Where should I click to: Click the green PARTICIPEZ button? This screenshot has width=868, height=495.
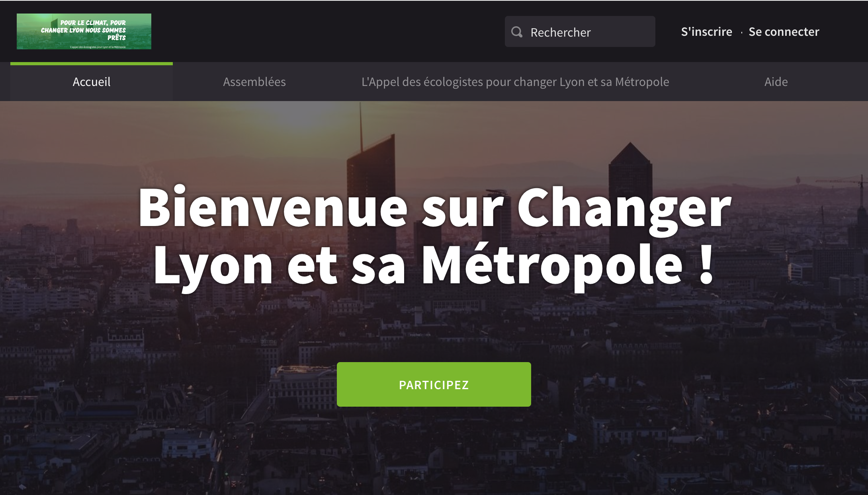[x=434, y=384]
